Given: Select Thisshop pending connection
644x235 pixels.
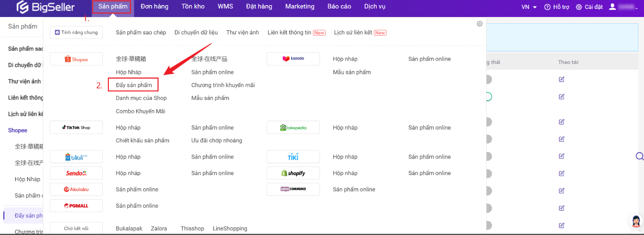Looking at the screenshot, I should pos(192,228).
